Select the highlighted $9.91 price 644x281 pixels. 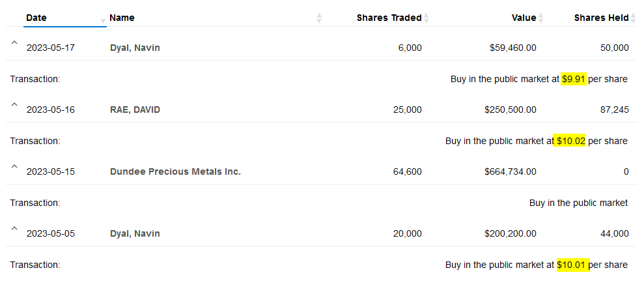click(x=574, y=79)
